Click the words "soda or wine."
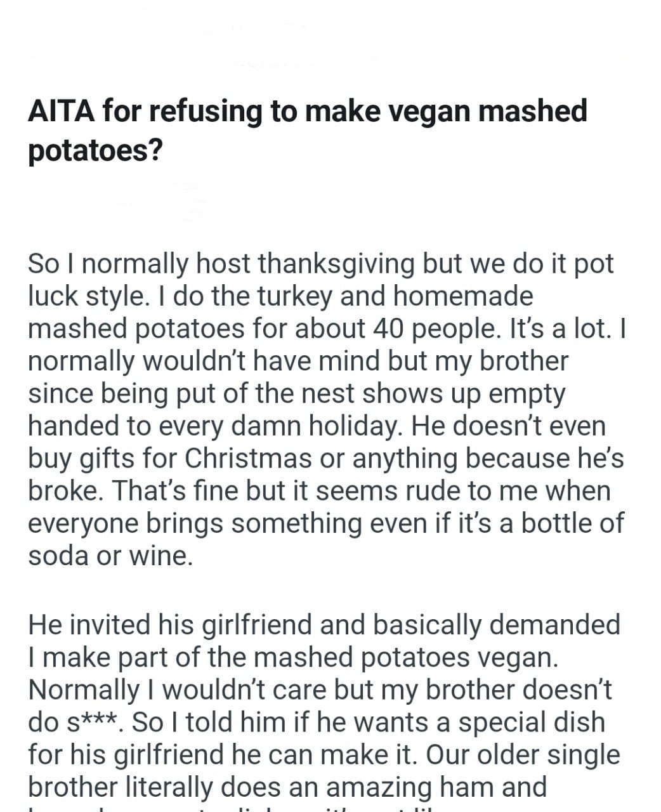This screenshot has height=812, width=661. [x=110, y=556]
